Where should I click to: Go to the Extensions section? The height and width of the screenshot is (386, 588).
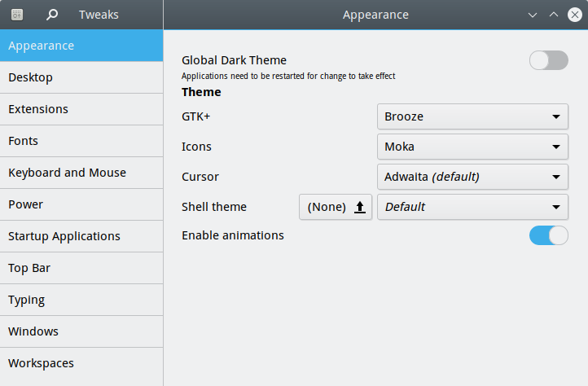81,109
